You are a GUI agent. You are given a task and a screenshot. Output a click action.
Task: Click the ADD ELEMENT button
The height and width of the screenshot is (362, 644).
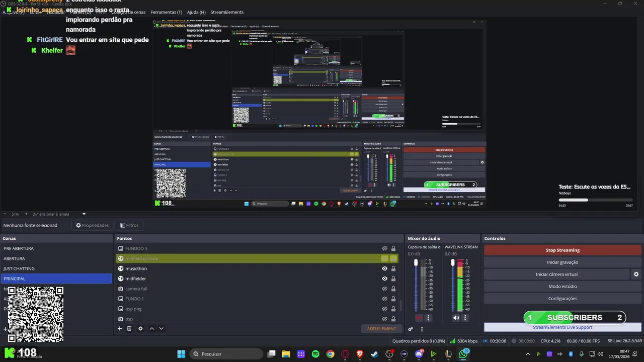(381, 328)
